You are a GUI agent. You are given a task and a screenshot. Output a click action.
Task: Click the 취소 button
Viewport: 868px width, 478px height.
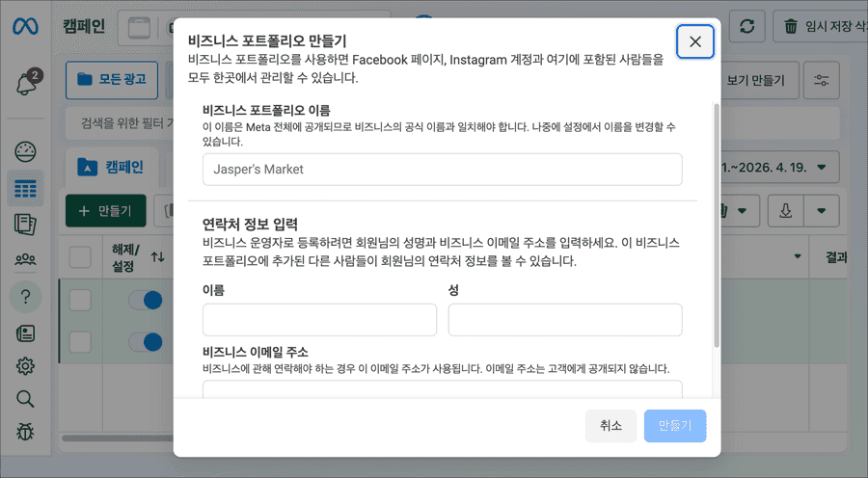click(x=610, y=425)
